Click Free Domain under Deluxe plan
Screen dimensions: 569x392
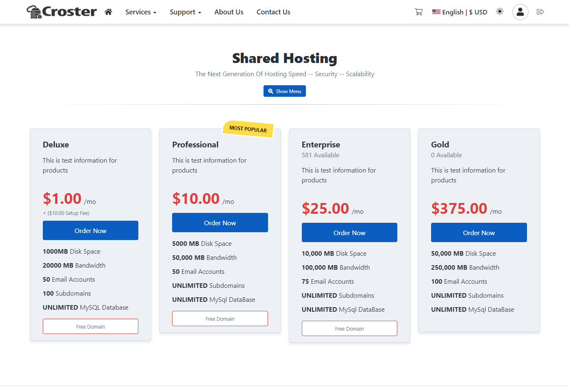point(91,327)
